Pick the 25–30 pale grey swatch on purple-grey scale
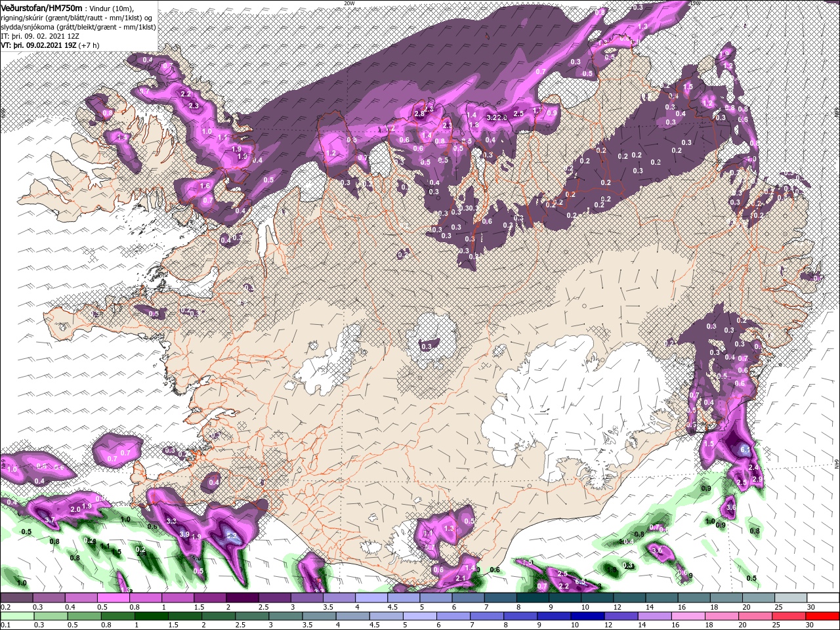840x630 pixels. coord(790,598)
